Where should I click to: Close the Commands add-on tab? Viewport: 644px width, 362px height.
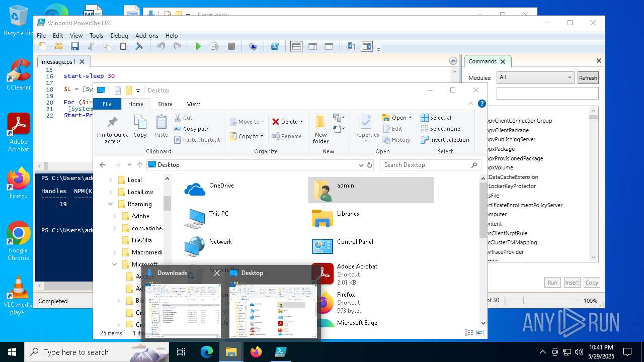[503, 61]
